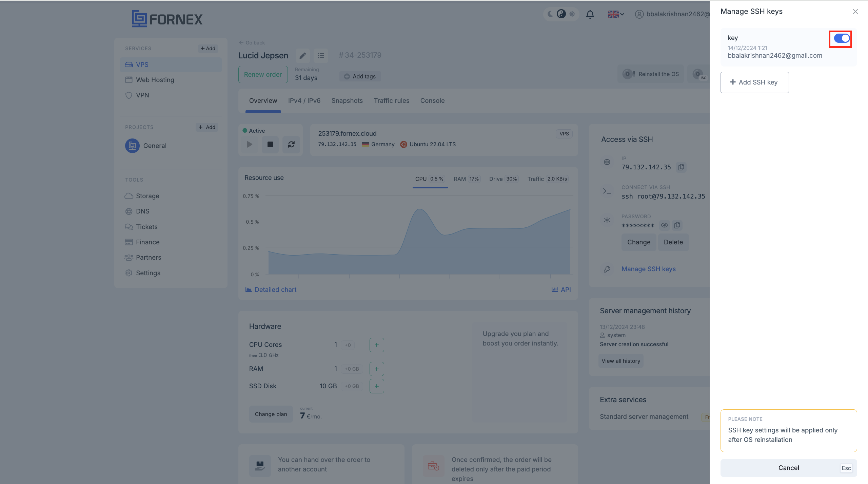Add a new project

(207, 127)
